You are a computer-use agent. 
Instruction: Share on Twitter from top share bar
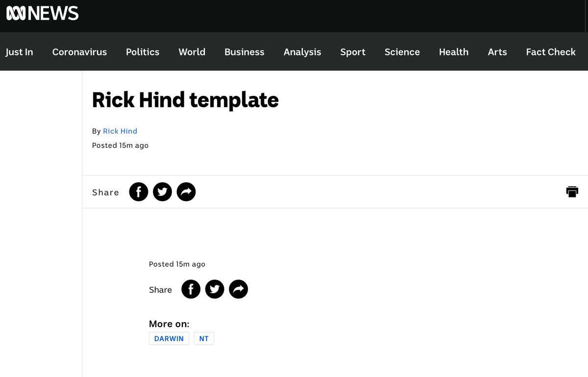[163, 192]
